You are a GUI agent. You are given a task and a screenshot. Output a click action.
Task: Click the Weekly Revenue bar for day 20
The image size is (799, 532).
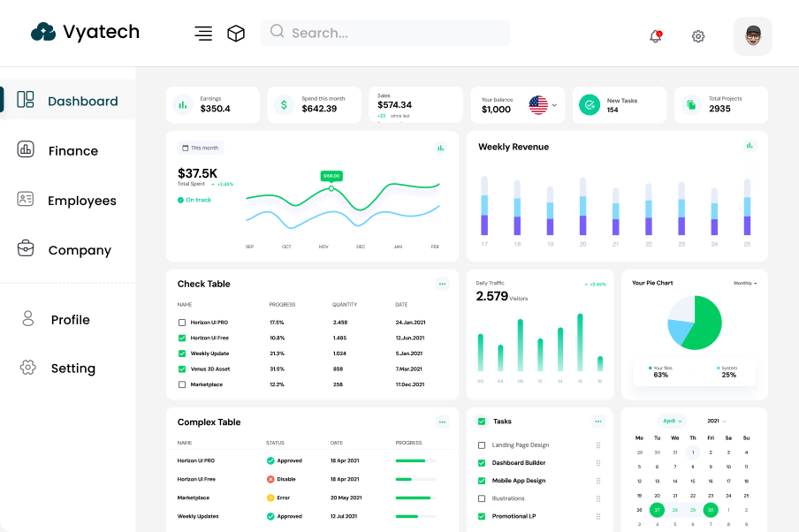coord(583,206)
